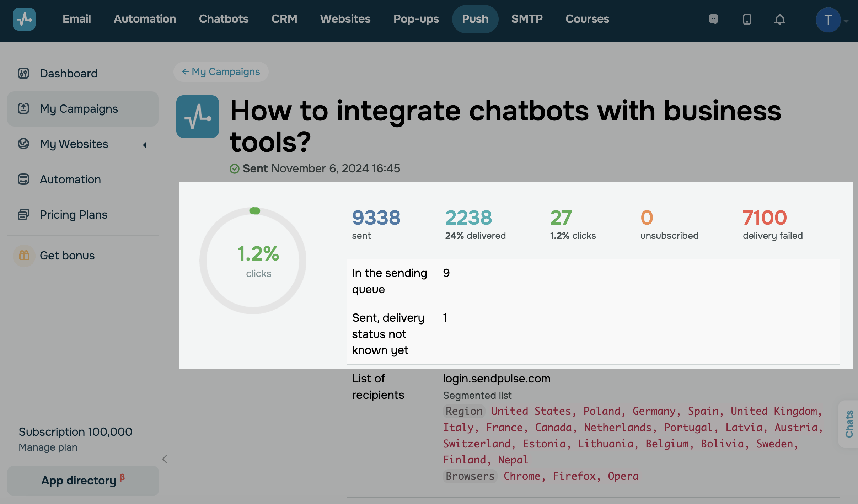
Task: Click the My Websites sidebar icon
Action: pyautogui.click(x=23, y=144)
